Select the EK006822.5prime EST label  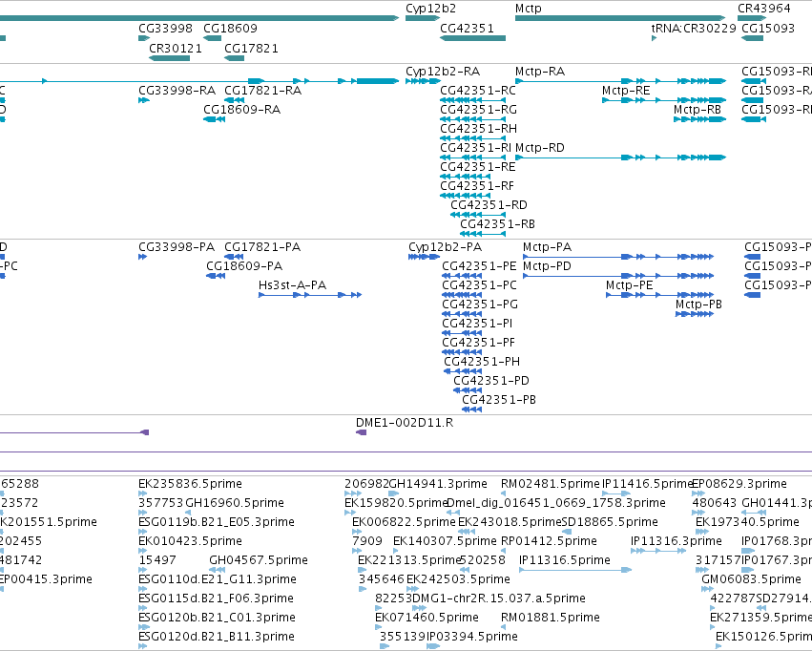point(404,522)
